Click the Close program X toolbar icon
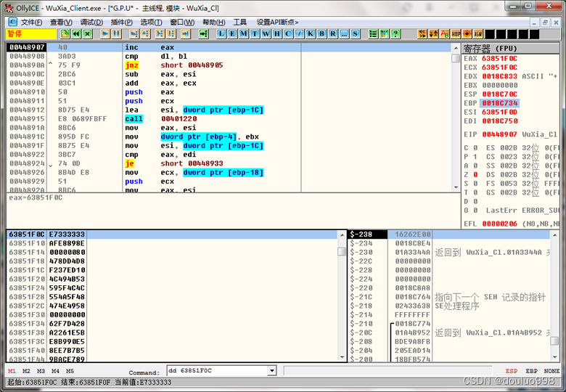This screenshot has width=566, height=392. (x=87, y=34)
